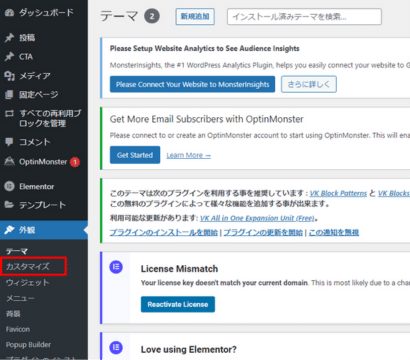
Task: Open the OptinMonster menu item
Action: click(x=44, y=162)
